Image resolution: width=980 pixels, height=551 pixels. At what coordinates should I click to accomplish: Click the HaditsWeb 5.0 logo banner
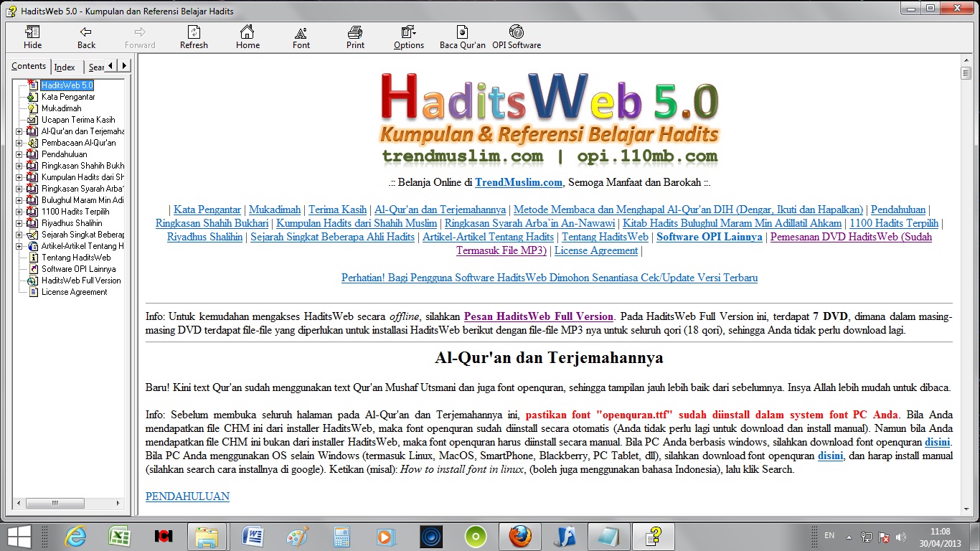549,118
